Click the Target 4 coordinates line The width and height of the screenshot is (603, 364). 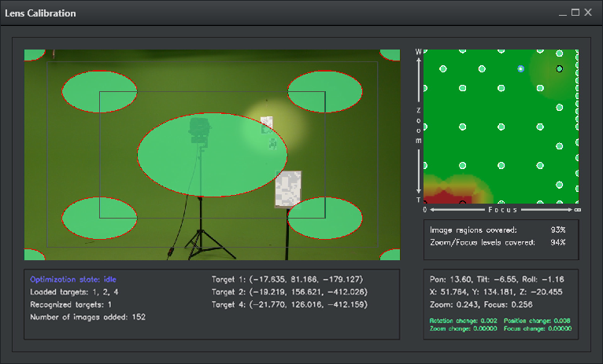click(287, 304)
